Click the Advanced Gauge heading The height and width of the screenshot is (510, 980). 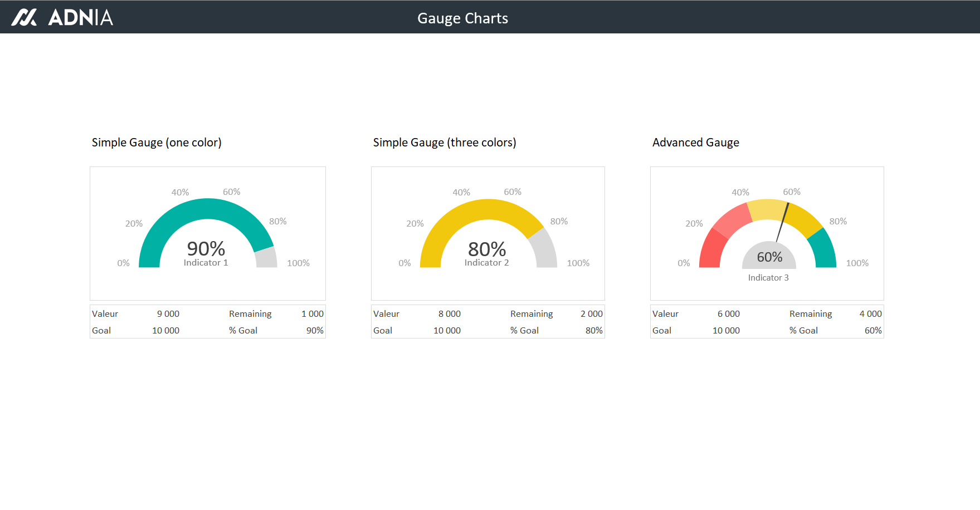point(695,143)
